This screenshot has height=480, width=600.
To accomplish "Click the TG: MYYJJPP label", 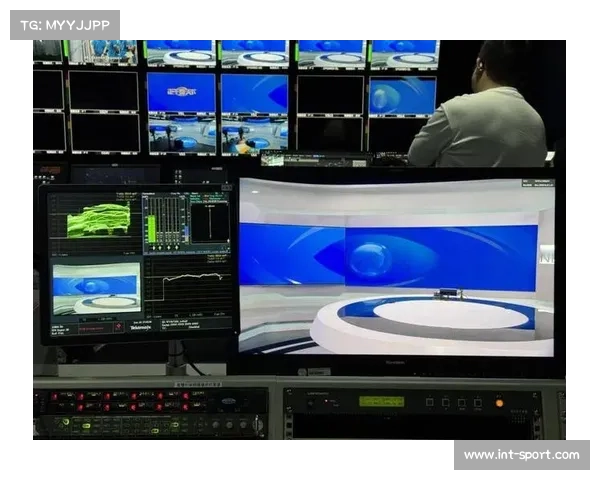I will point(64,24).
